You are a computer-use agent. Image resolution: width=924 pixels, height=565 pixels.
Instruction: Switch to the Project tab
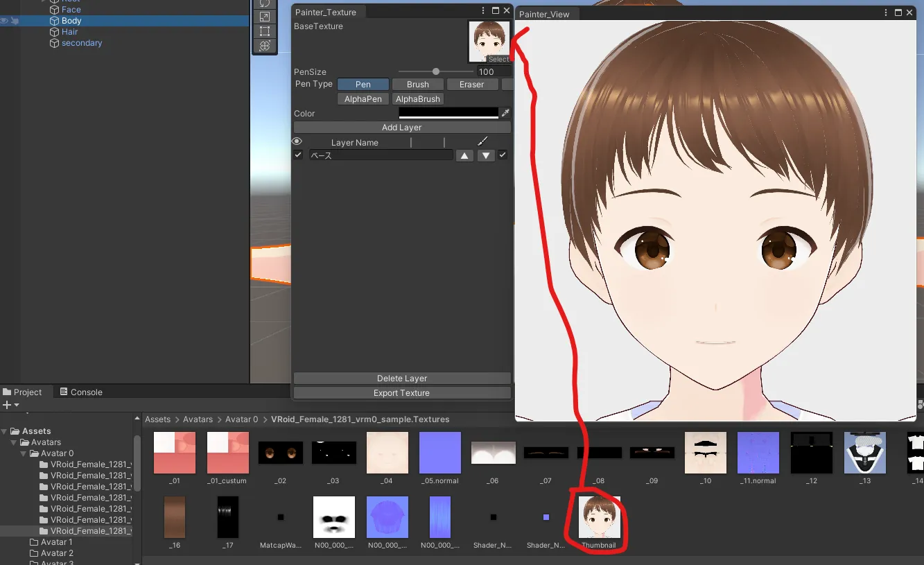pos(22,392)
